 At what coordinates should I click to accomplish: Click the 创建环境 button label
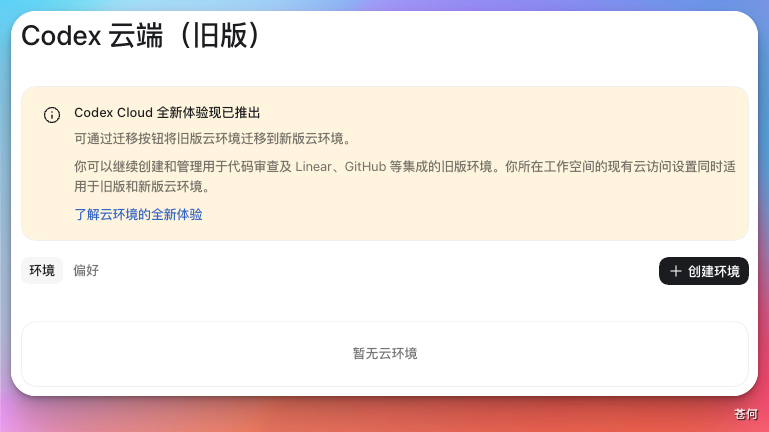coord(713,271)
